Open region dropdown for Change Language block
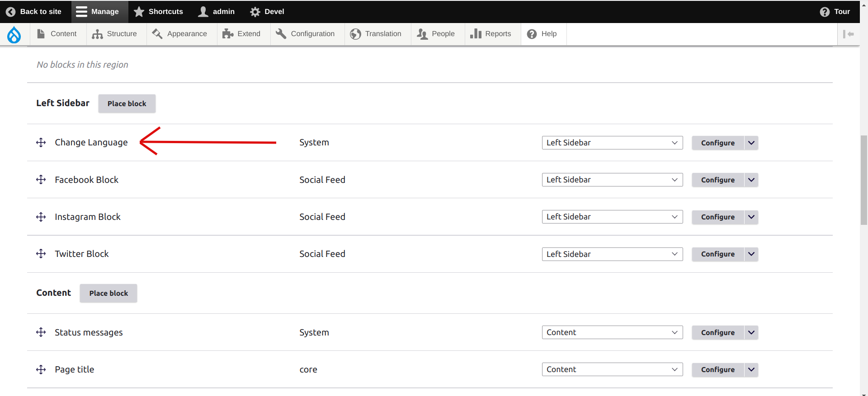Image resolution: width=868 pixels, height=396 pixels. point(612,143)
